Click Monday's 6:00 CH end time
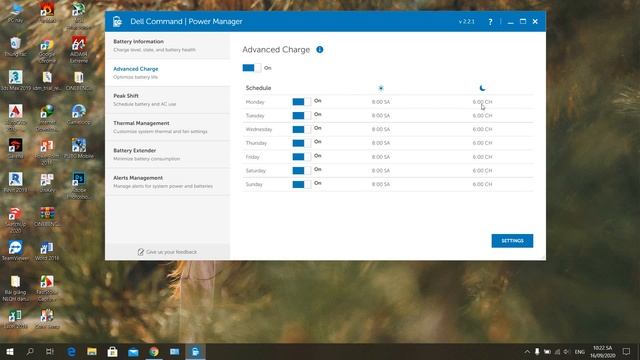640x360 pixels. (482, 102)
